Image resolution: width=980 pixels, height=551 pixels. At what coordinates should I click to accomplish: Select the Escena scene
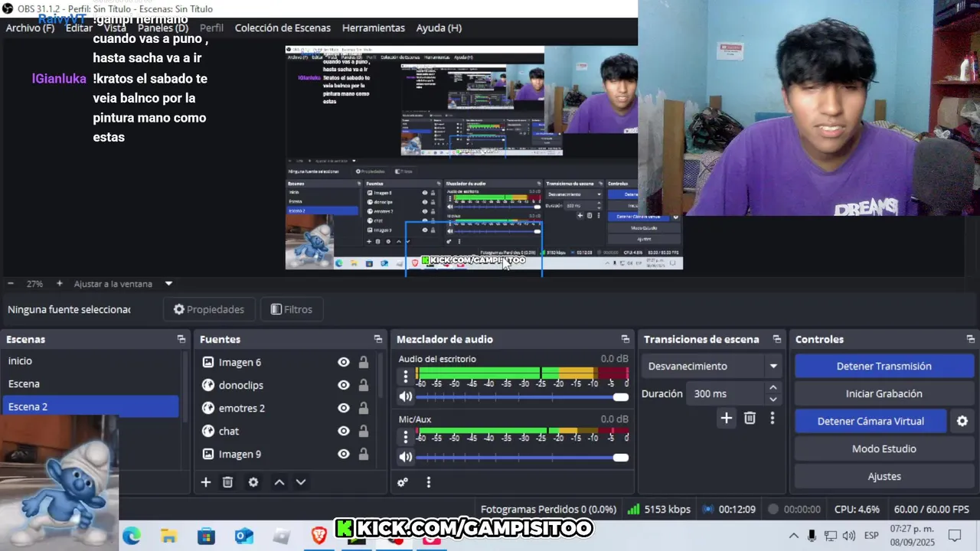[x=90, y=383]
